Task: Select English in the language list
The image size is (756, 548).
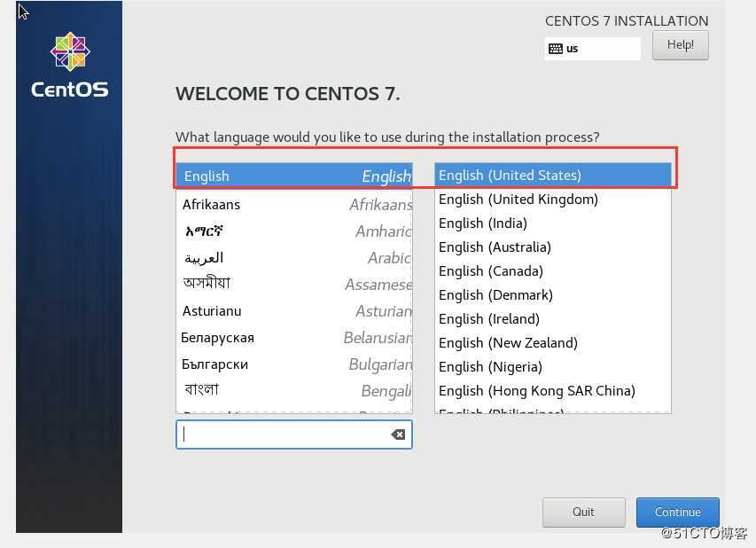Action: pos(294,176)
